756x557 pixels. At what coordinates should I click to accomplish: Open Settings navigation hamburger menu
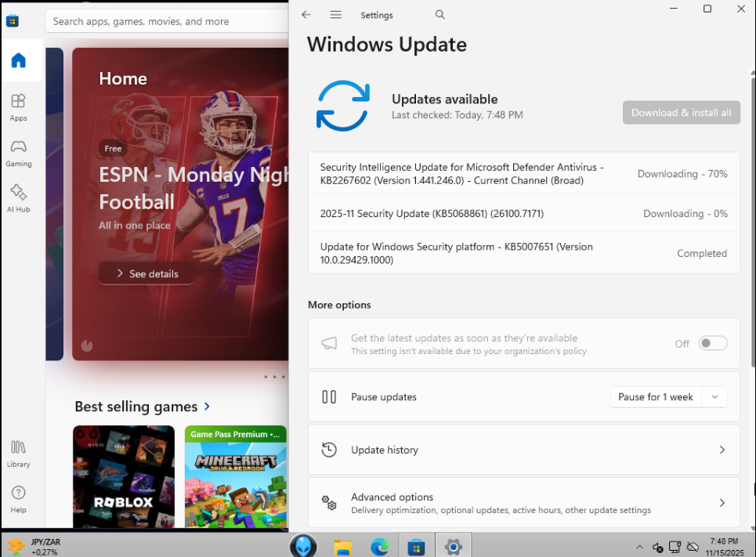tap(335, 14)
